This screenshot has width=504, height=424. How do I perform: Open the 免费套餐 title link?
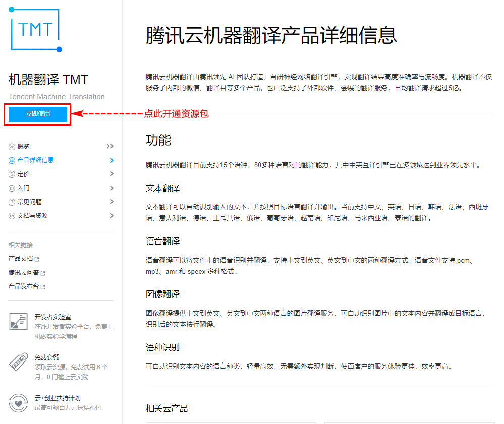[x=46, y=357]
